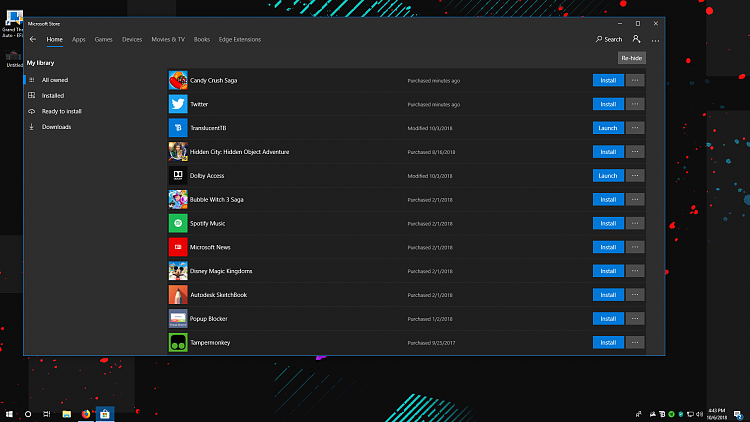Open File Explorer from taskbar
Screen dimensions: 750x422
[x=66, y=414]
